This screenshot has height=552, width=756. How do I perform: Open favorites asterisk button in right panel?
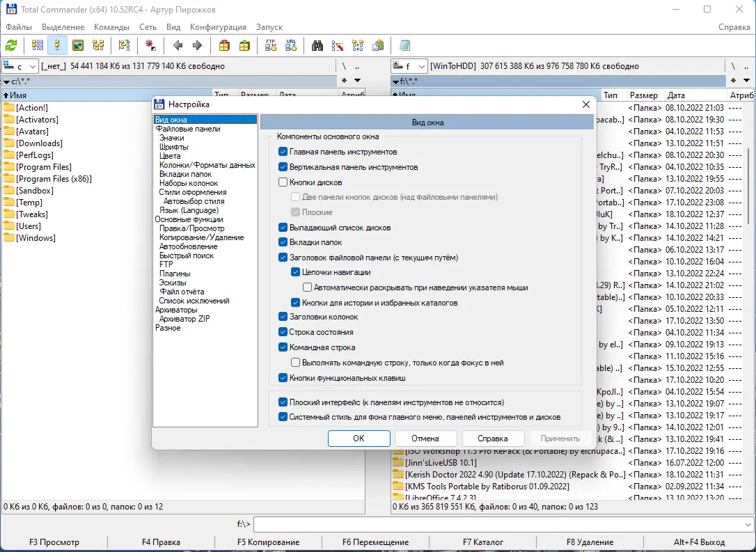(733, 81)
